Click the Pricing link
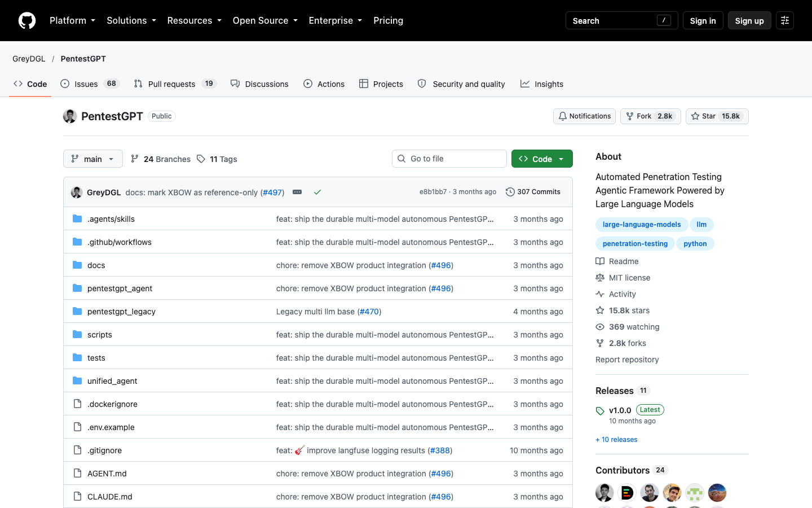This screenshot has height=508, width=812. (x=388, y=20)
